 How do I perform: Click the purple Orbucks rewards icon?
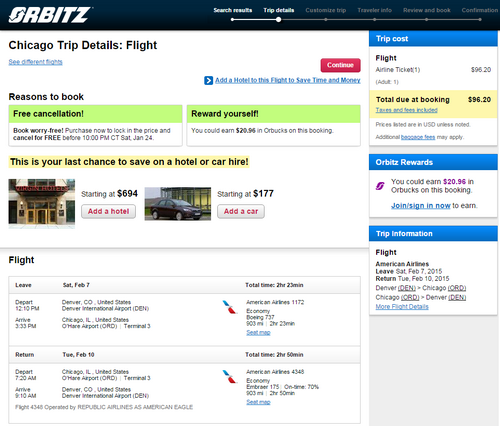coord(380,186)
